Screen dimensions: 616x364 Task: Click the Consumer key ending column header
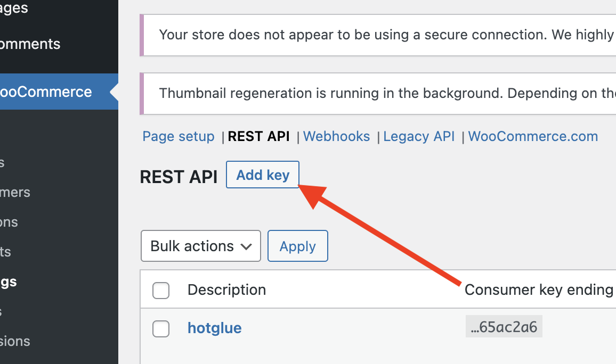(x=539, y=290)
